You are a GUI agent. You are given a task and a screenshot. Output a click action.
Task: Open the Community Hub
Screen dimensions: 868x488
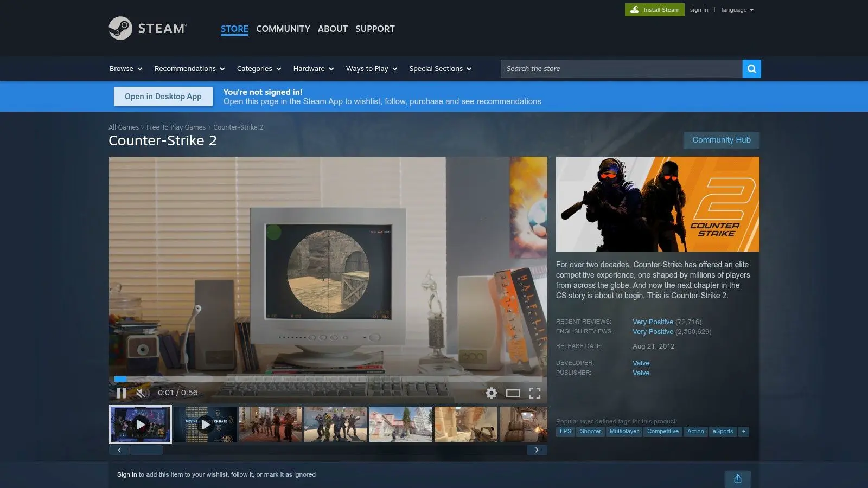(722, 140)
